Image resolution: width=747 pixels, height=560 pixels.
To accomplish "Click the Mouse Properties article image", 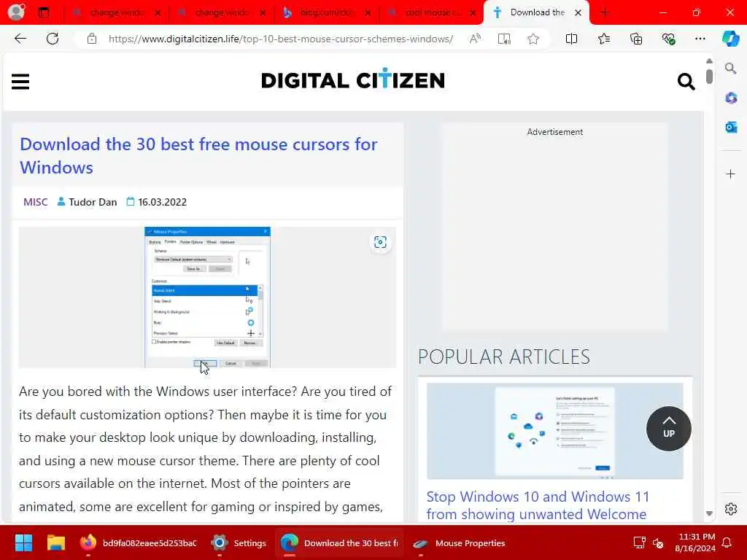I will click(x=207, y=297).
